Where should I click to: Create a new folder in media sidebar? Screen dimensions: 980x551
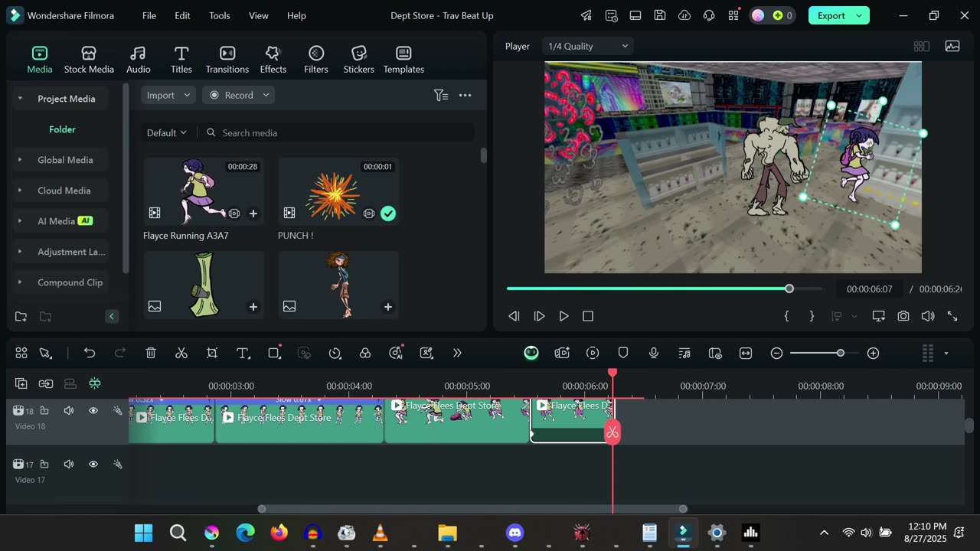coord(21,316)
